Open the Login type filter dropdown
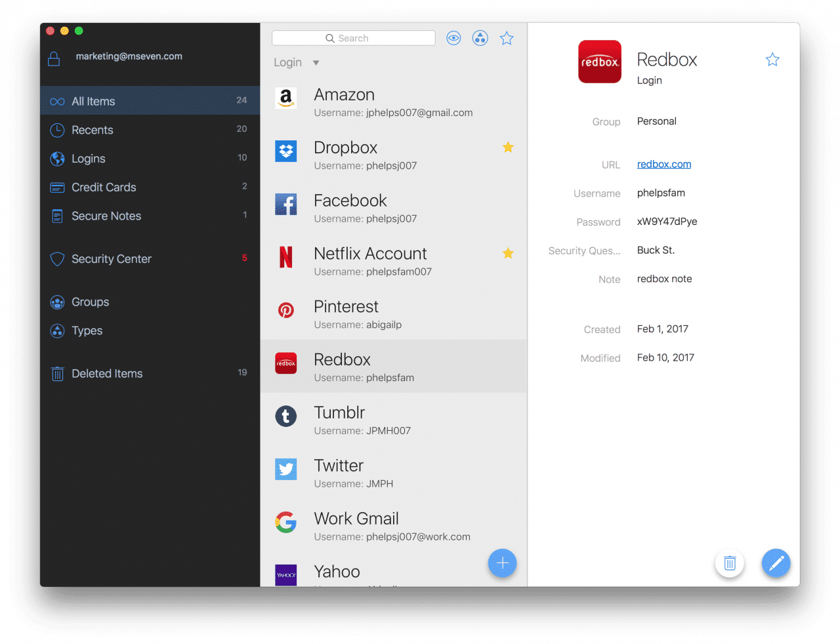The width and height of the screenshot is (840, 644). (x=297, y=62)
